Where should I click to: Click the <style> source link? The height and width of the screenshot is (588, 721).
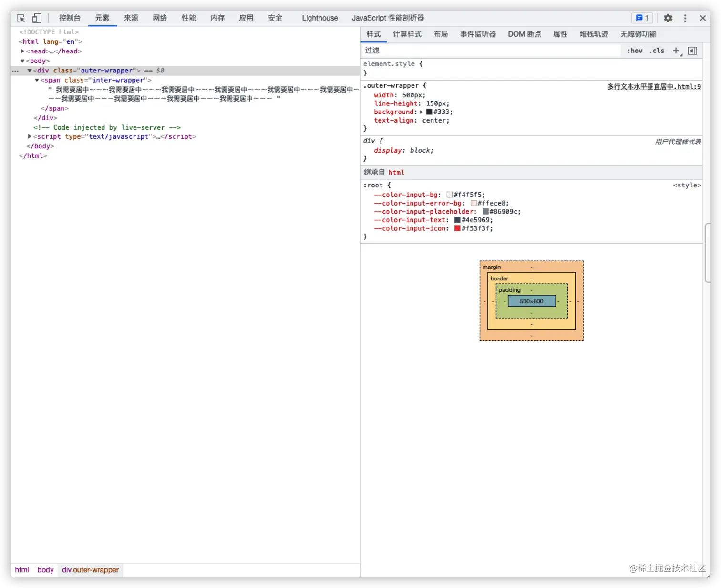coord(687,185)
